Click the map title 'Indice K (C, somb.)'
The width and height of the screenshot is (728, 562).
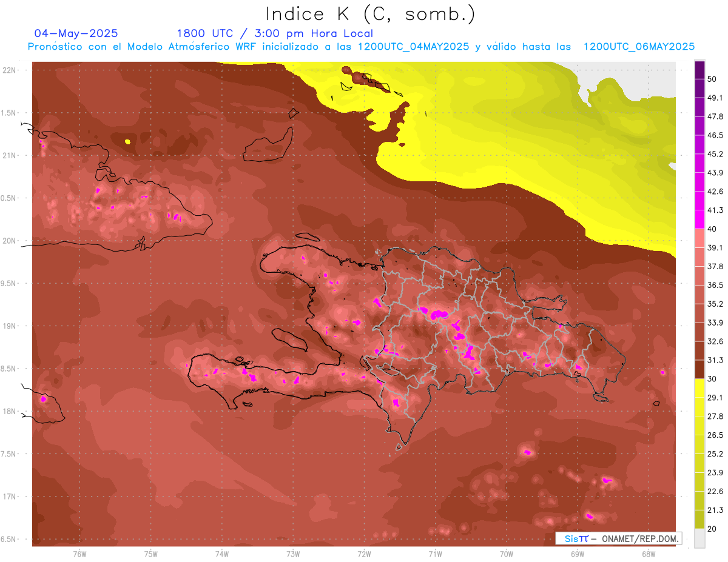click(370, 14)
